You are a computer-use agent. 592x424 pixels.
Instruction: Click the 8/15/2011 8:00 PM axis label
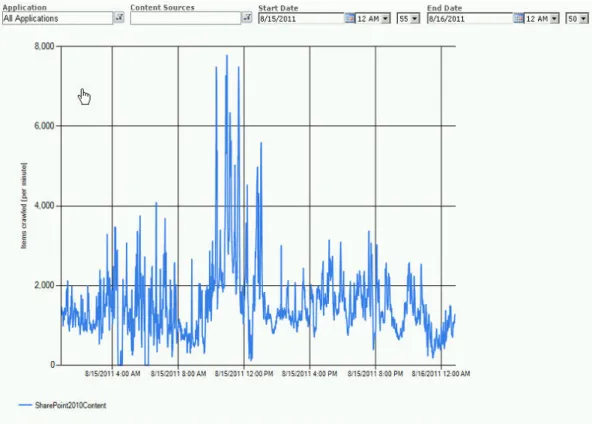click(x=375, y=373)
